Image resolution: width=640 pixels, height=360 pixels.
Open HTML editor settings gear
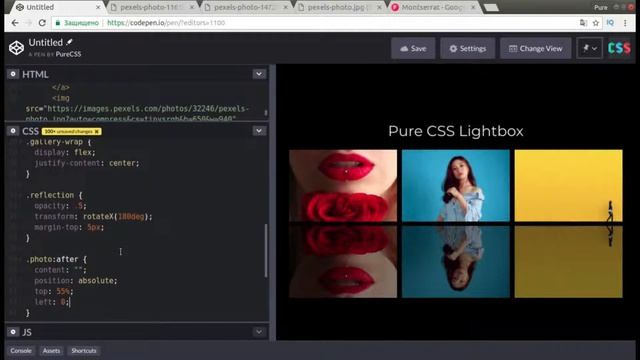click(x=13, y=74)
